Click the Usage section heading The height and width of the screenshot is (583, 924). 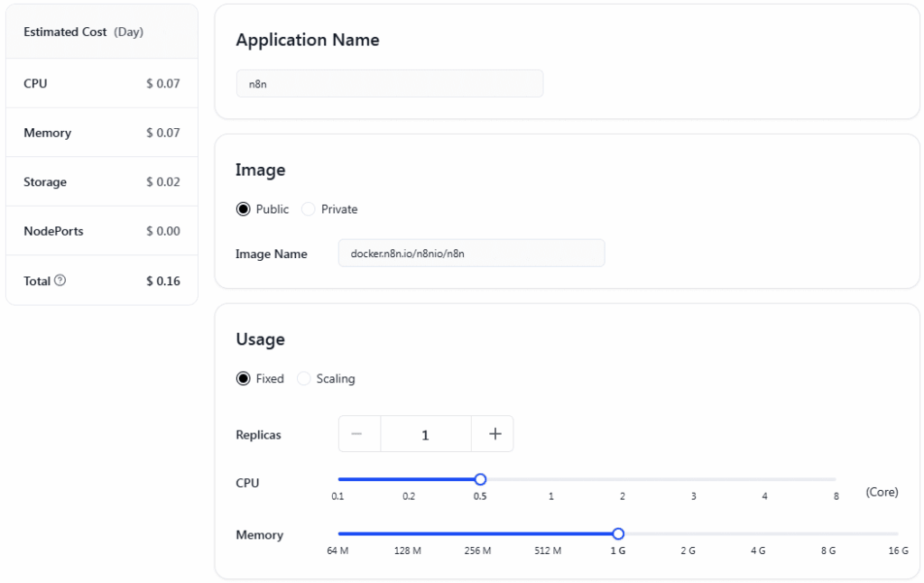[261, 339]
